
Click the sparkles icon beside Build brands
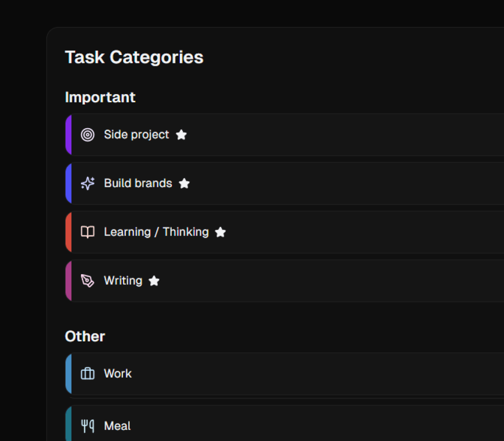coord(87,183)
